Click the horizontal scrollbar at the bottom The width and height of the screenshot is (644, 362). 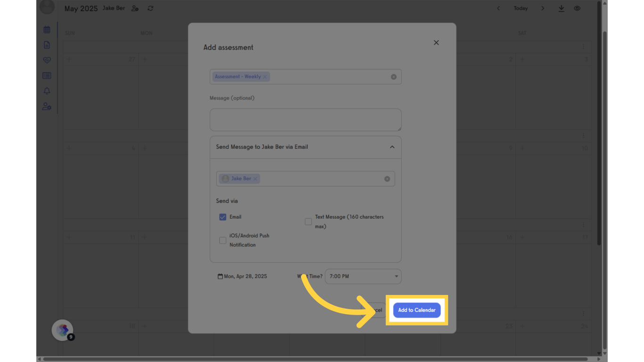(316, 359)
